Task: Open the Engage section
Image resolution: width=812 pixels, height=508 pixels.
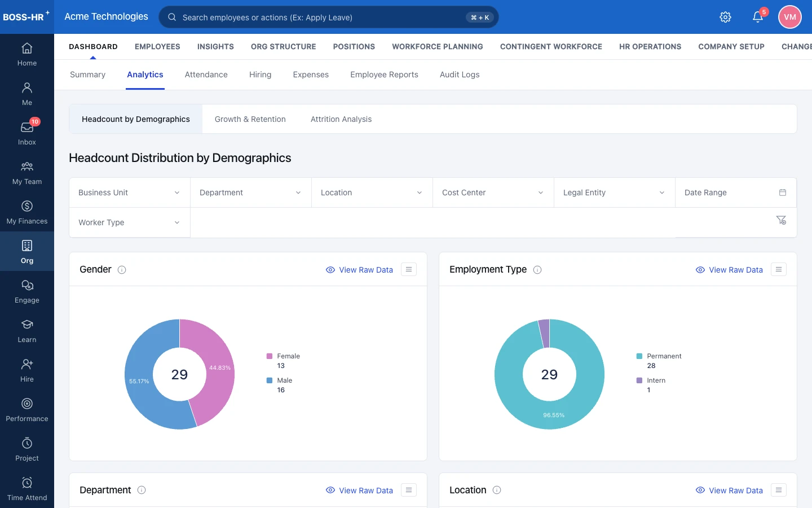Action: (27, 292)
